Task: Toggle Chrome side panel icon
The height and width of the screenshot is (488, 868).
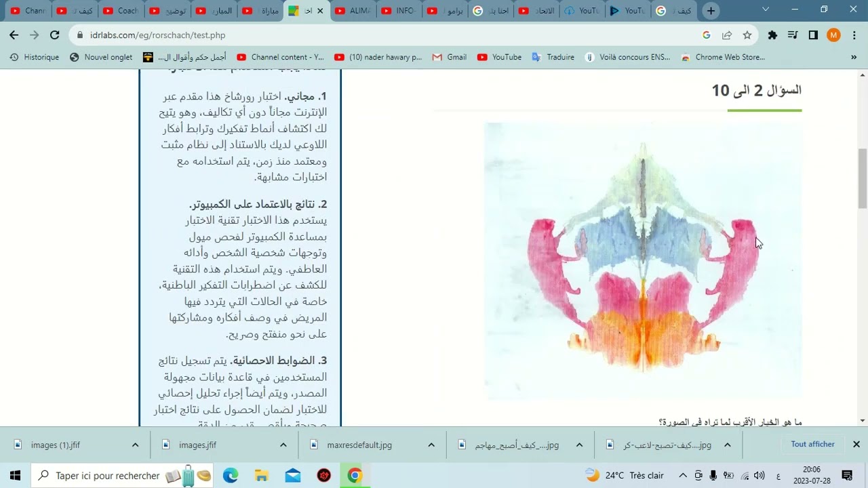Action: click(x=813, y=35)
